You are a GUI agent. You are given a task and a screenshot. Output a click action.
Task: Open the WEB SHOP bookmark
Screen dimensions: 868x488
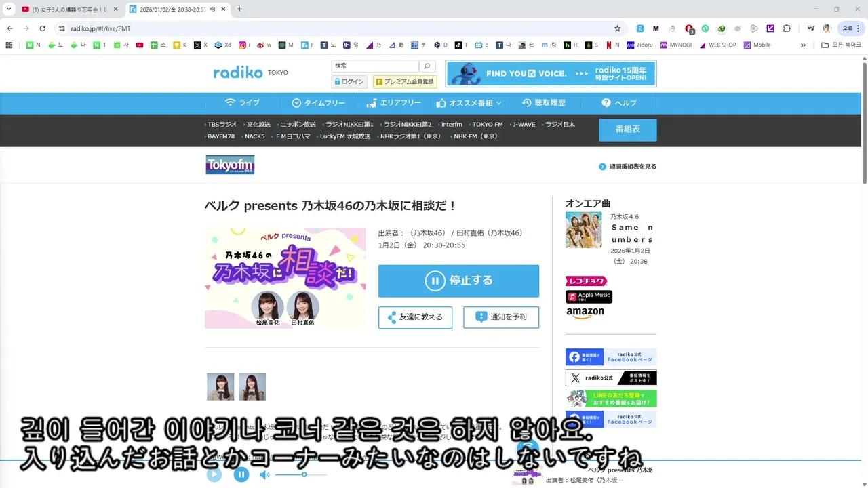pos(717,45)
